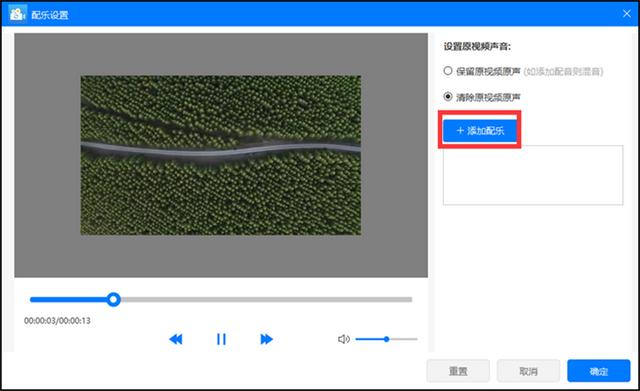The height and width of the screenshot is (391, 640).
Task: Confirm with the 确定 button
Action: (x=598, y=371)
